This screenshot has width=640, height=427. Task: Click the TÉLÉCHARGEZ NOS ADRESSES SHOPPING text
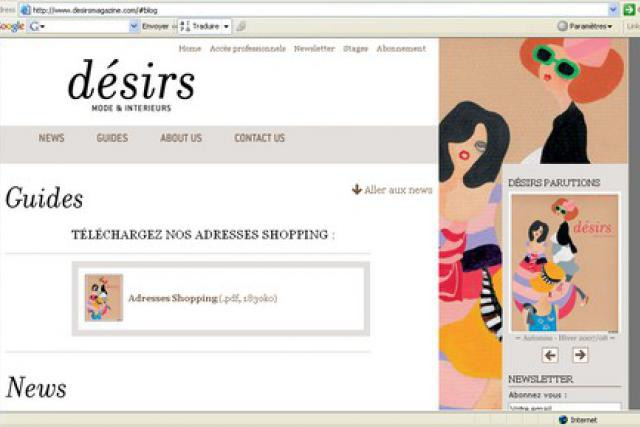click(203, 235)
